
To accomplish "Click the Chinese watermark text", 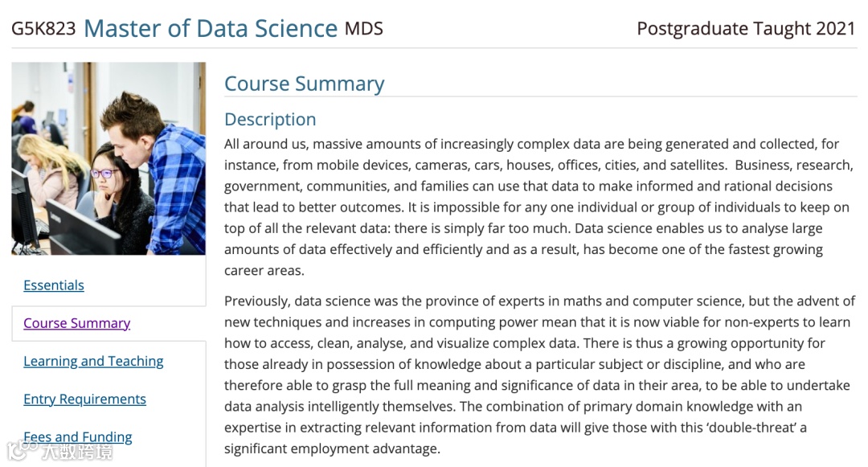I will tap(78, 451).
